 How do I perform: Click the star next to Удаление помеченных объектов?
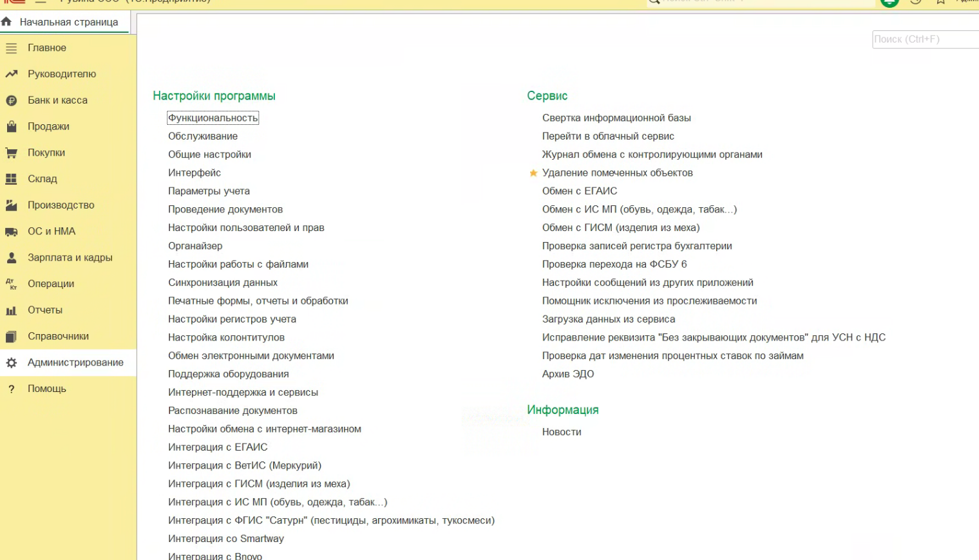(533, 173)
